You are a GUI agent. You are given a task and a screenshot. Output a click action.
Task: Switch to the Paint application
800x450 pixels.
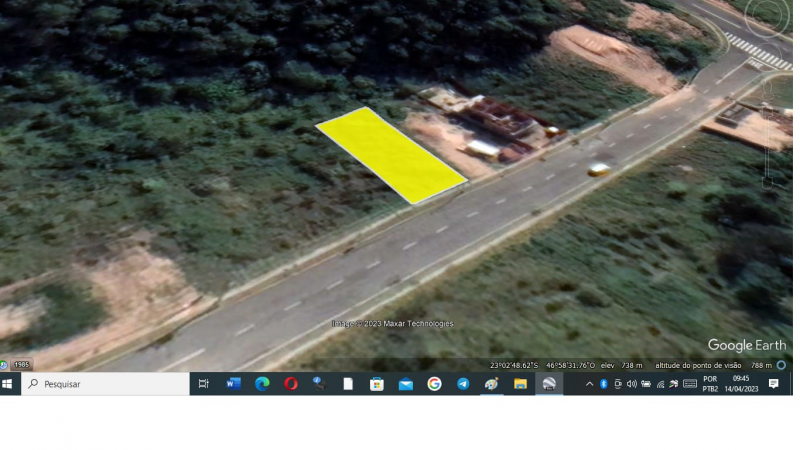point(491,384)
